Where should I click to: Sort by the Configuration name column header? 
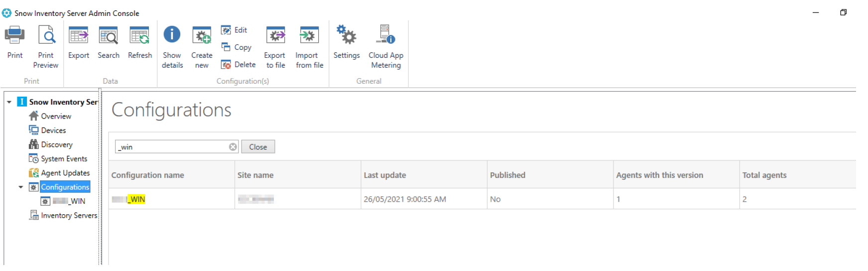[172, 175]
